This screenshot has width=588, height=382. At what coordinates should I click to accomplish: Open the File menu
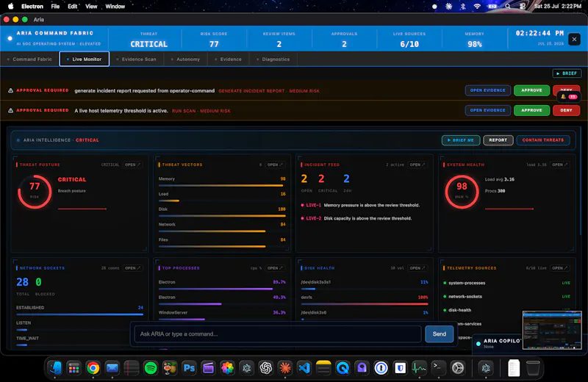[x=55, y=7]
